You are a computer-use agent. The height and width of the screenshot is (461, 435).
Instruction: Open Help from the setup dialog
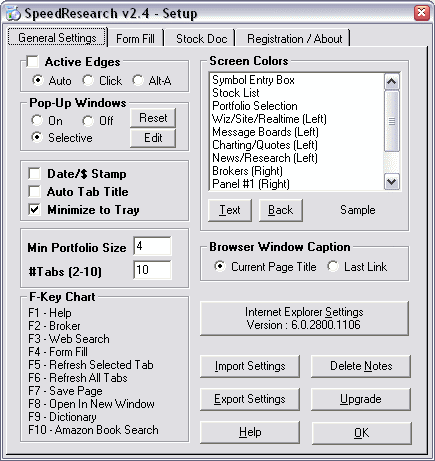coord(250,432)
